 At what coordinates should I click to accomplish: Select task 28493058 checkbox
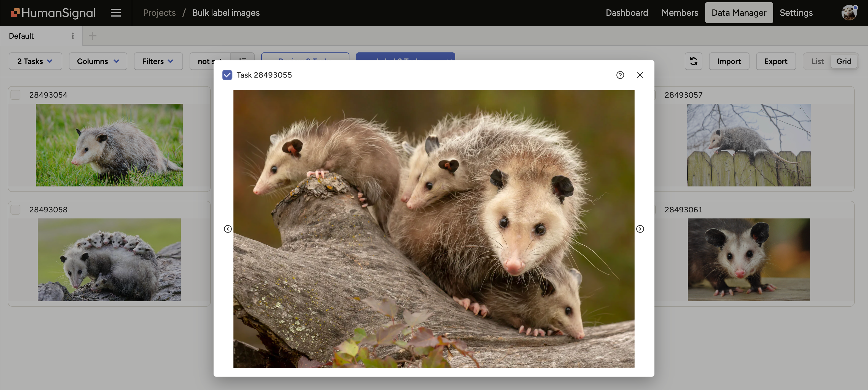(15, 210)
